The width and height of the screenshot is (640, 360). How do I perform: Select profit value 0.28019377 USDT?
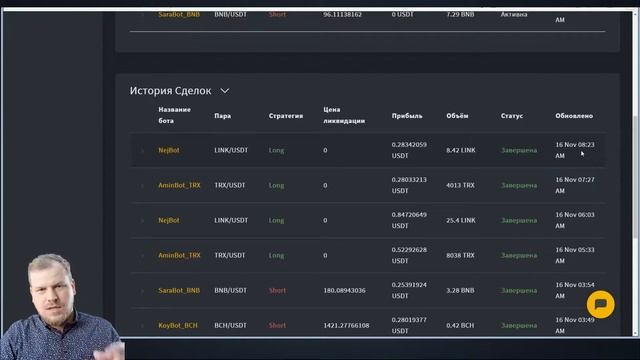coord(409,325)
